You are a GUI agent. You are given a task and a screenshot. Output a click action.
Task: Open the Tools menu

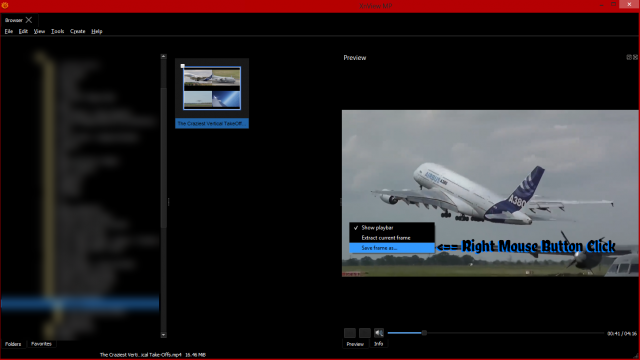tap(58, 31)
